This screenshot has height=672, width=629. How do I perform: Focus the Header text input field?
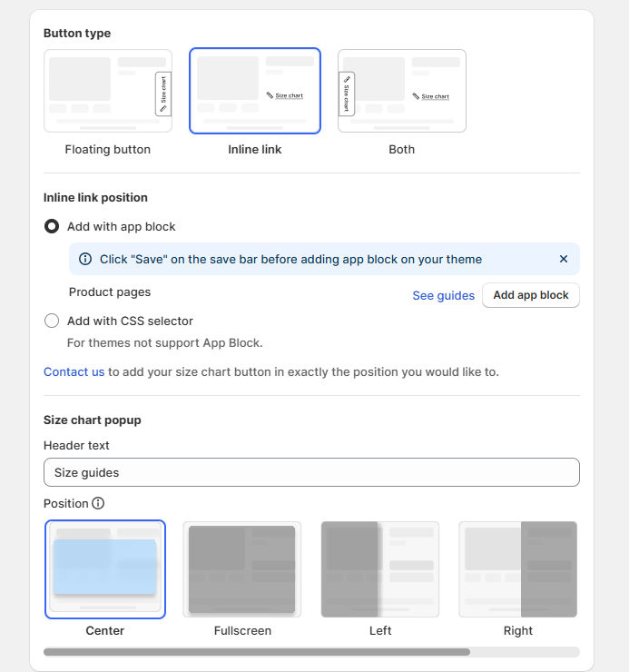(311, 472)
